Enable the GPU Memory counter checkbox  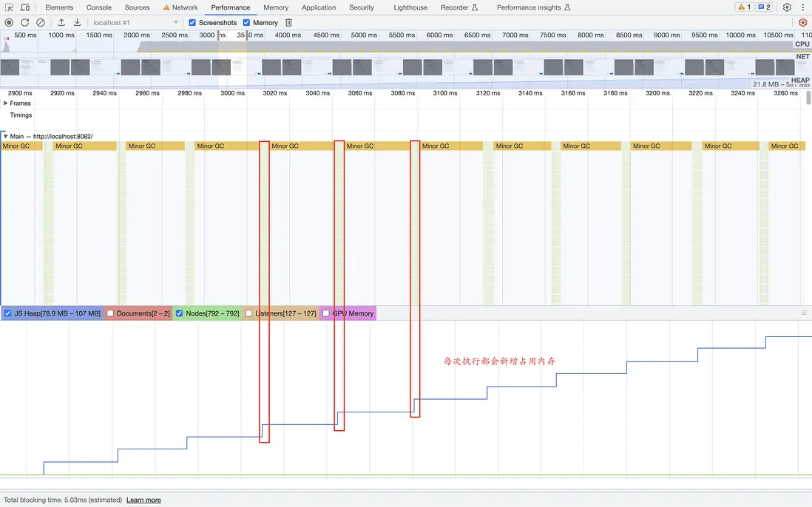(x=325, y=313)
